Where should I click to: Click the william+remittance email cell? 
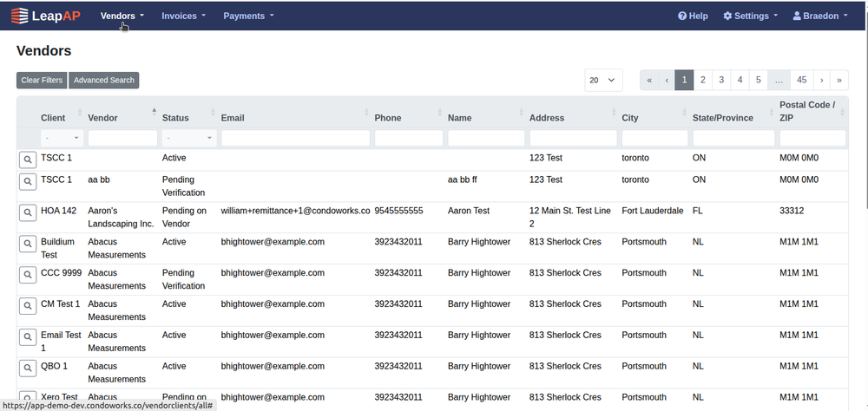pos(296,211)
